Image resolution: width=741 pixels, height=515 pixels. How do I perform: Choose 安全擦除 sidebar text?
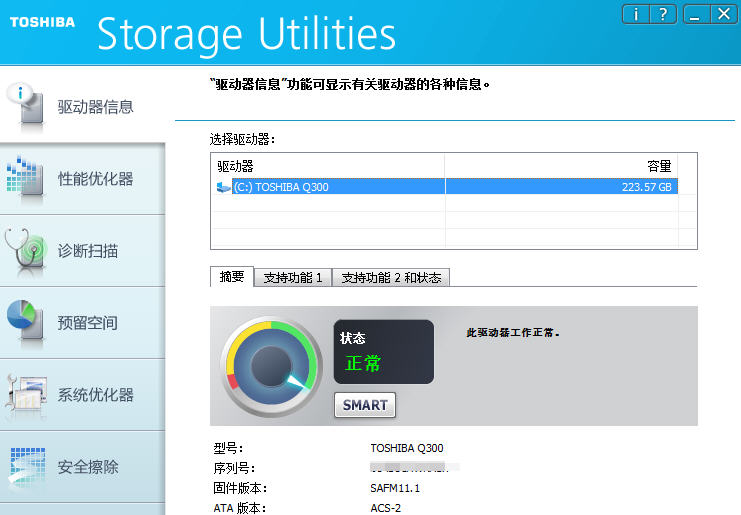point(88,467)
